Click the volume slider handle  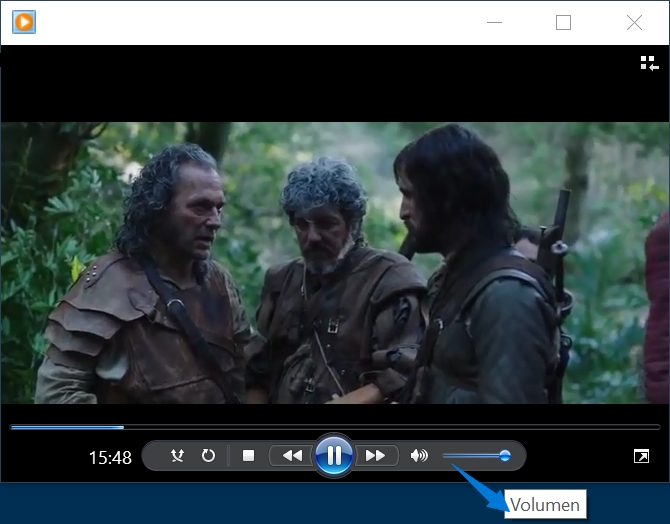(505, 456)
